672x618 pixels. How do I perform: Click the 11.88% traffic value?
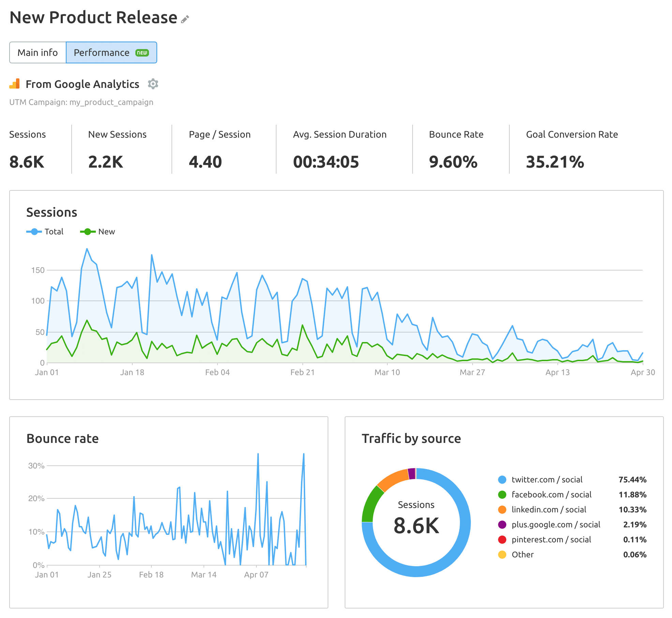[632, 495]
